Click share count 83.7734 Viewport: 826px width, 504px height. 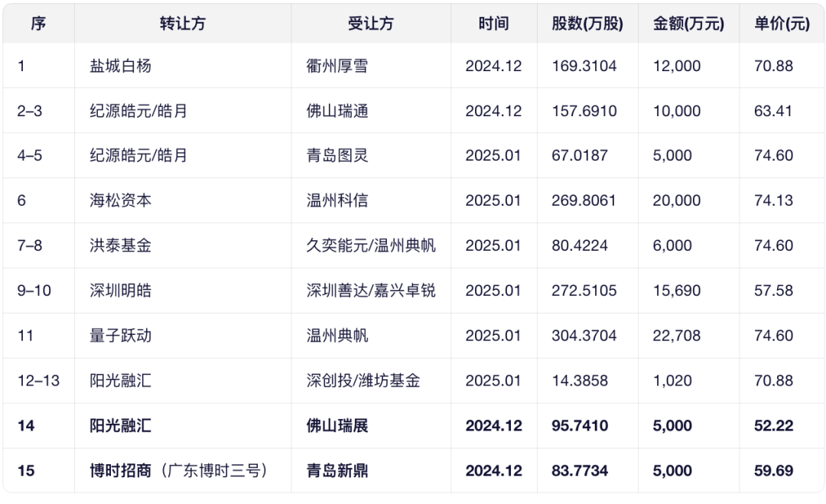(x=580, y=470)
